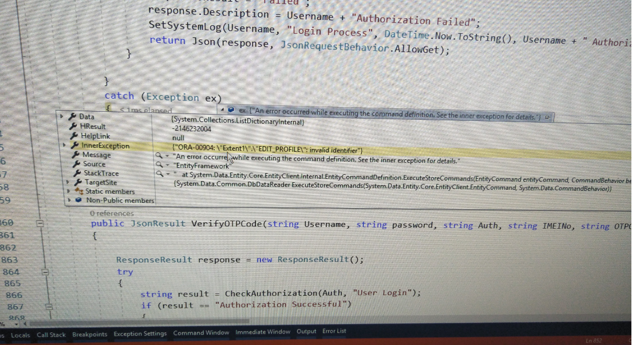Click the wrench icon beside InnerException
The image size is (644, 345).
75,145
